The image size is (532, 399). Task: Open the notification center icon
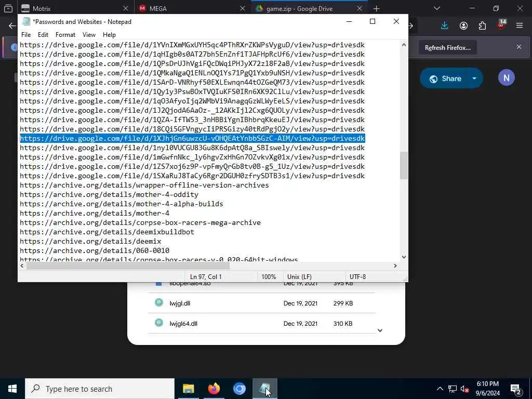[x=515, y=389]
